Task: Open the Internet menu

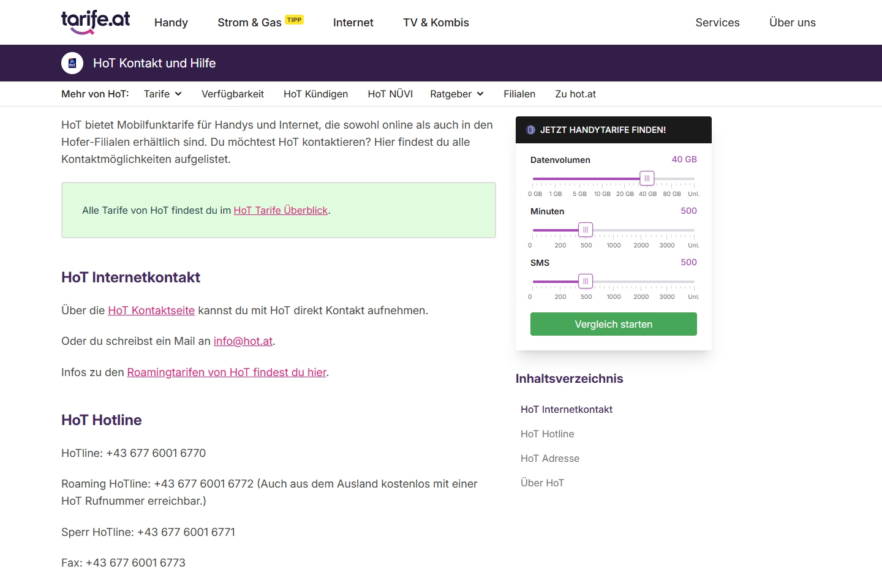Action: (353, 23)
